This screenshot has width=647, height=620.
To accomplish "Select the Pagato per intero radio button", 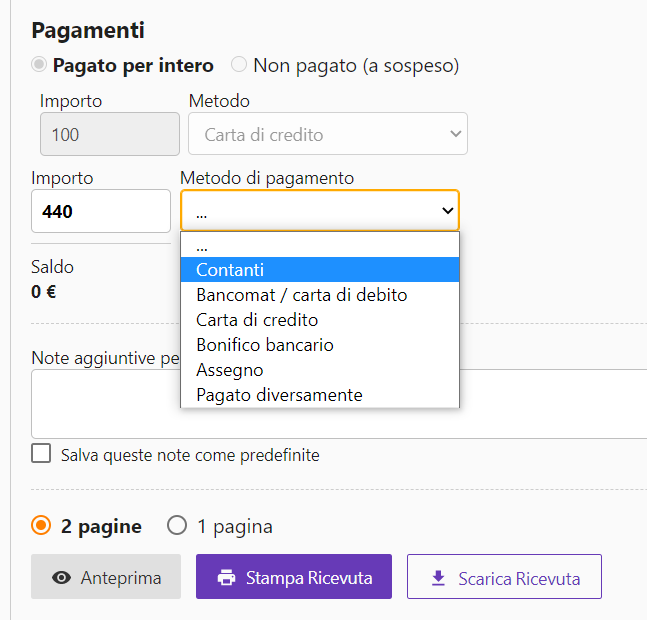I will [x=40, y=65].
